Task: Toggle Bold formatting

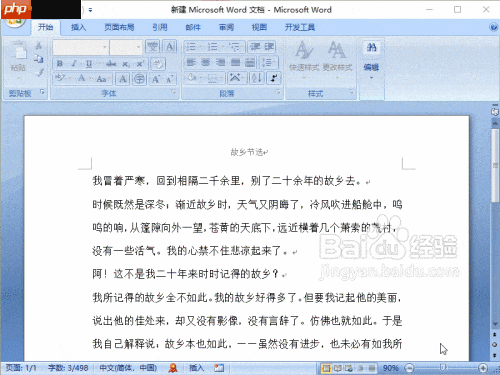Action: pos(60,63)
